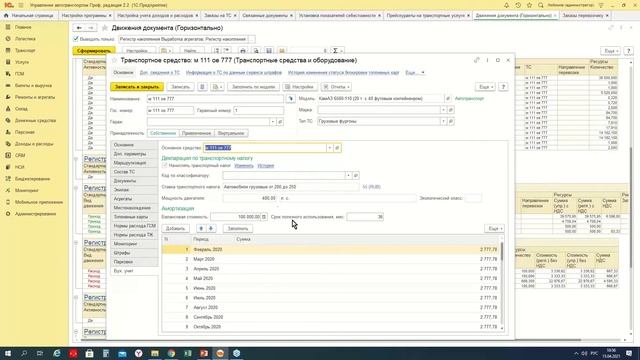Open Excel from the taskbar
The width and height of the screenshot is (640, 360).
coord(187,353)
